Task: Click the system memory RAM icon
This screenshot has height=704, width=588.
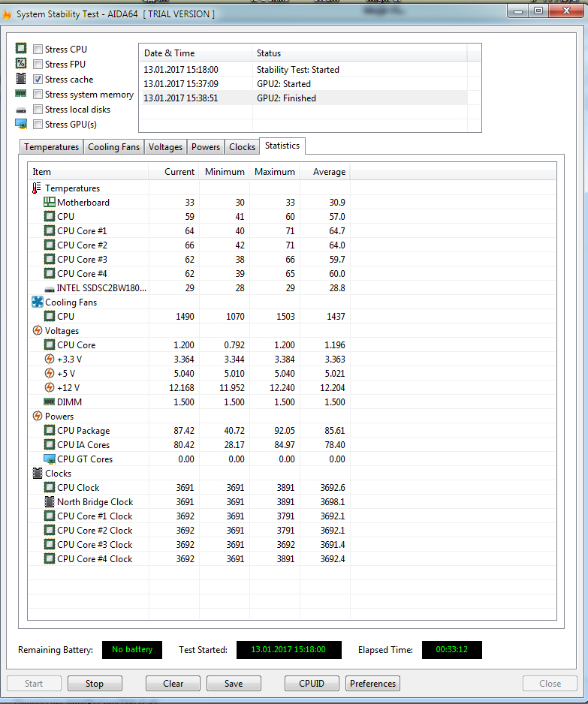Action: 21,93
